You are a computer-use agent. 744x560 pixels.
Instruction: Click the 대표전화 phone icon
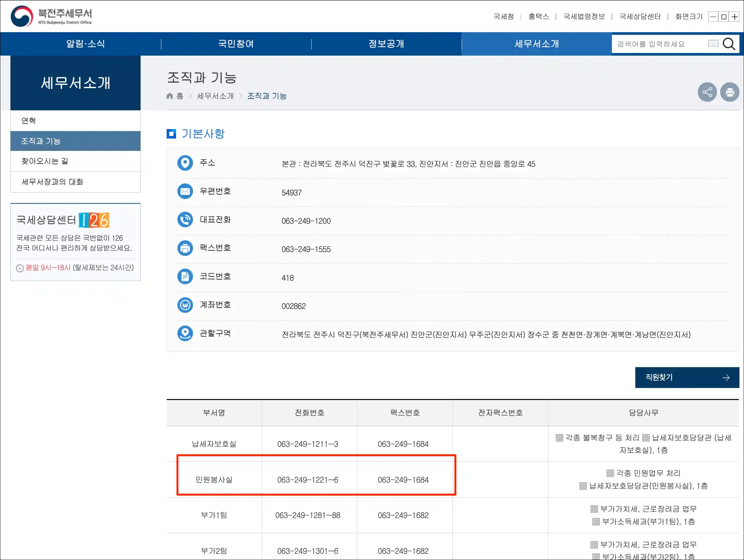[x=185, y=220]
